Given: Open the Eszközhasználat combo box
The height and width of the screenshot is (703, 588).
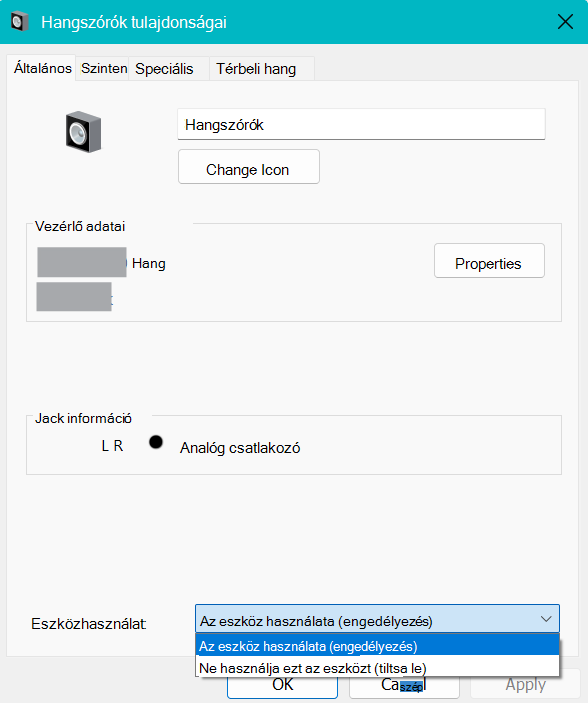Looking at the screenshot, I should click(377, 619).
